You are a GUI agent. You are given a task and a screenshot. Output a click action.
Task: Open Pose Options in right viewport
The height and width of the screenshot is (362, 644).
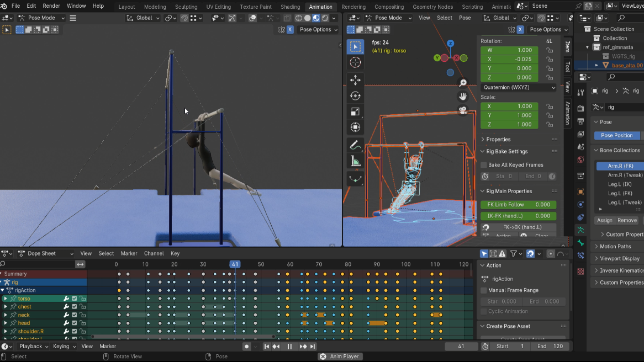548,30
